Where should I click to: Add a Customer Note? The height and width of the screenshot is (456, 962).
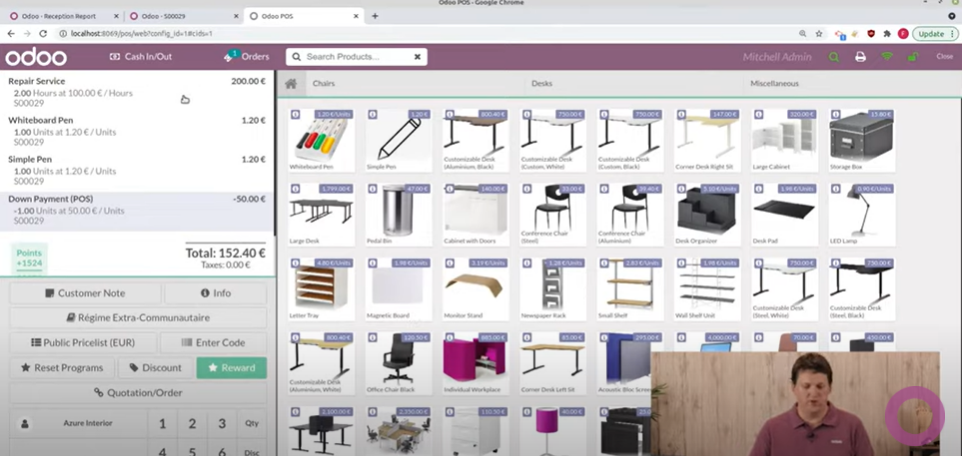pyautogui.click(x=85, y=293)
